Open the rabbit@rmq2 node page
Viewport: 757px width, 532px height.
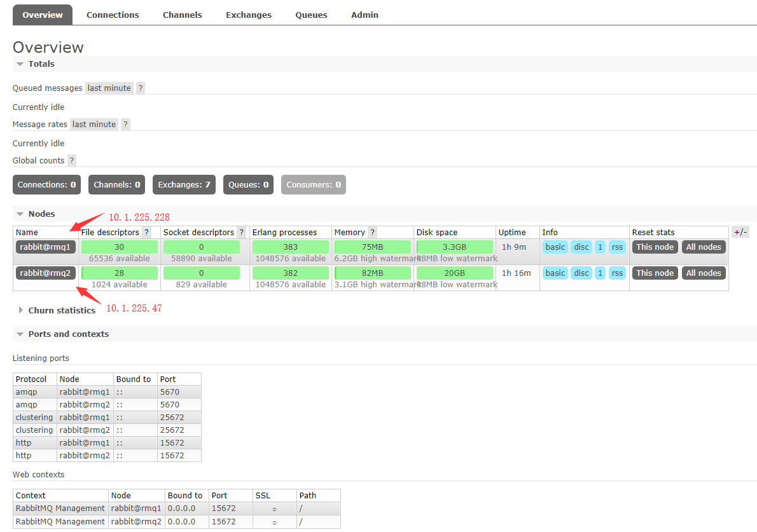45,273
